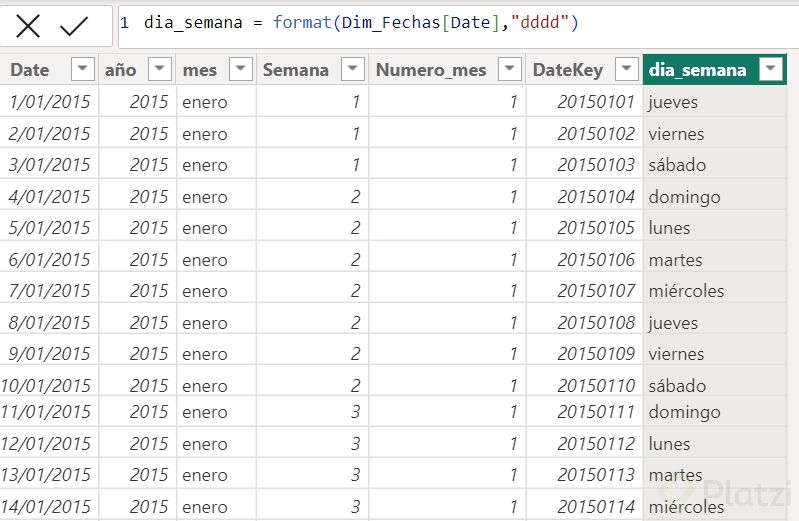Screen dimensions: 799x521
Task: Select the DateKey column header
Action: (x=567, y=69)
